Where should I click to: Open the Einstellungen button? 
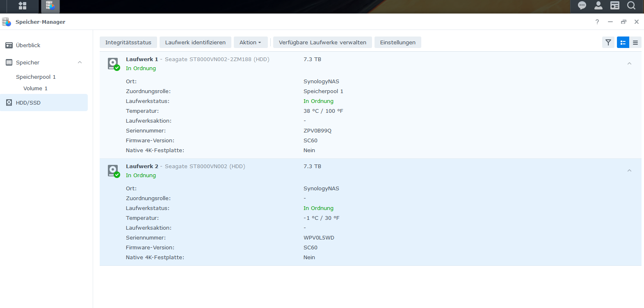click(x=398, y=42)
